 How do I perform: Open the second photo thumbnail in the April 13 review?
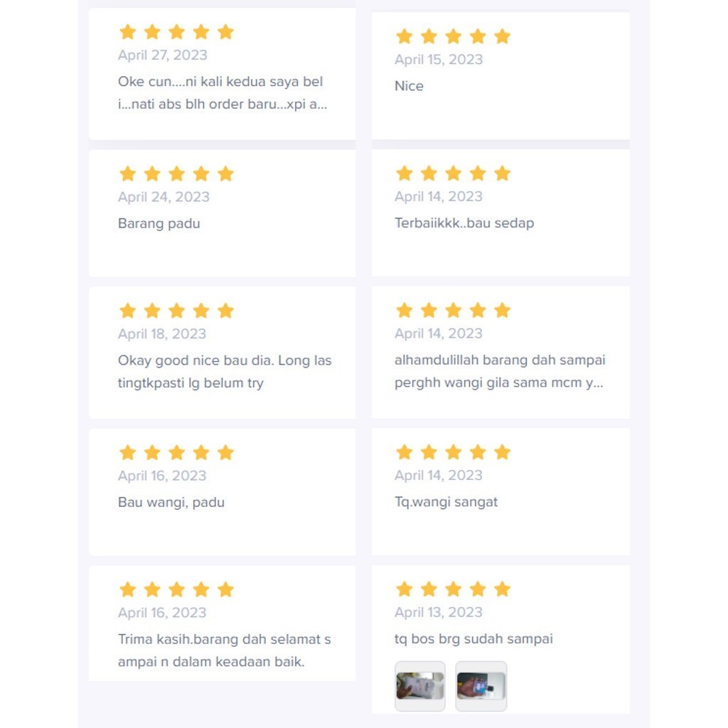pyautogui.click(x=481, y=686)
